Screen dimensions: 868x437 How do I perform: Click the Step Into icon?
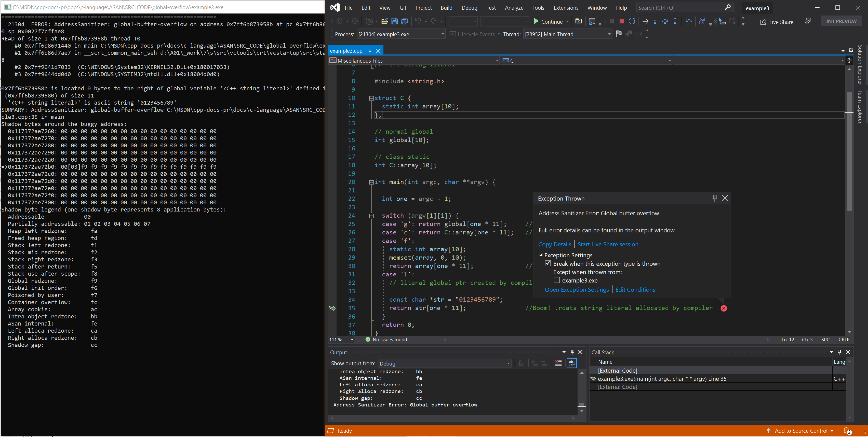655,21
